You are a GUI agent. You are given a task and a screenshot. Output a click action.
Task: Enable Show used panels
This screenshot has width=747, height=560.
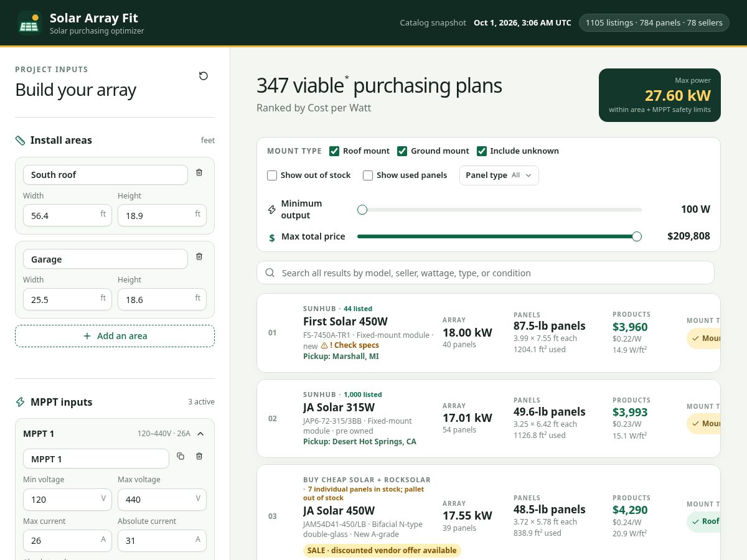pos(368,175)
